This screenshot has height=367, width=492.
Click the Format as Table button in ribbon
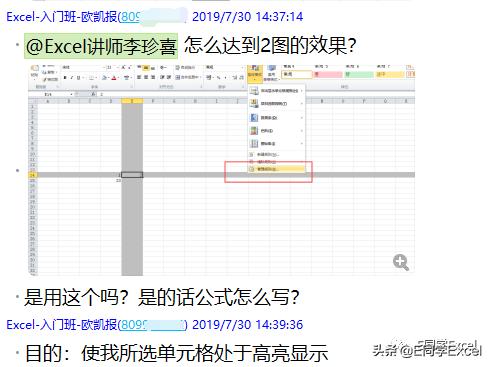point(271,73)
